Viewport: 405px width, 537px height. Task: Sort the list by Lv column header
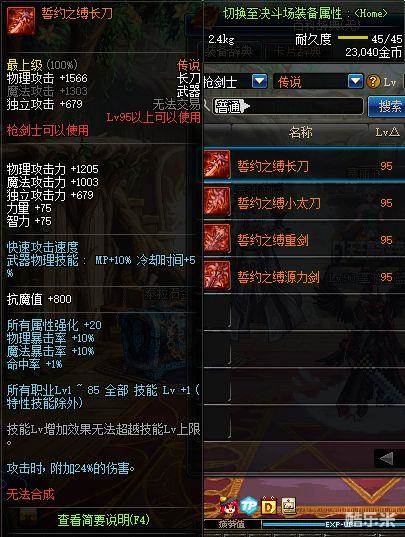387,132
